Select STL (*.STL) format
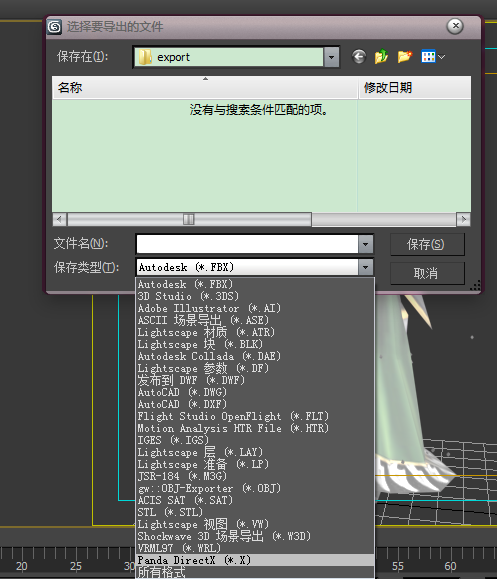The width and height of the screenshot is (497, 579). tap(255, 512)
